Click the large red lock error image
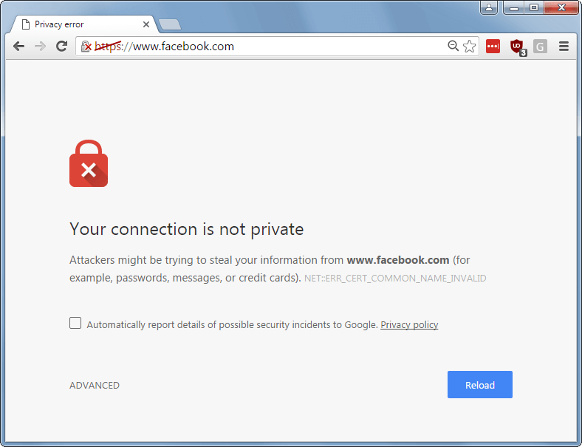Screen dimensions: 583x447 88,163
